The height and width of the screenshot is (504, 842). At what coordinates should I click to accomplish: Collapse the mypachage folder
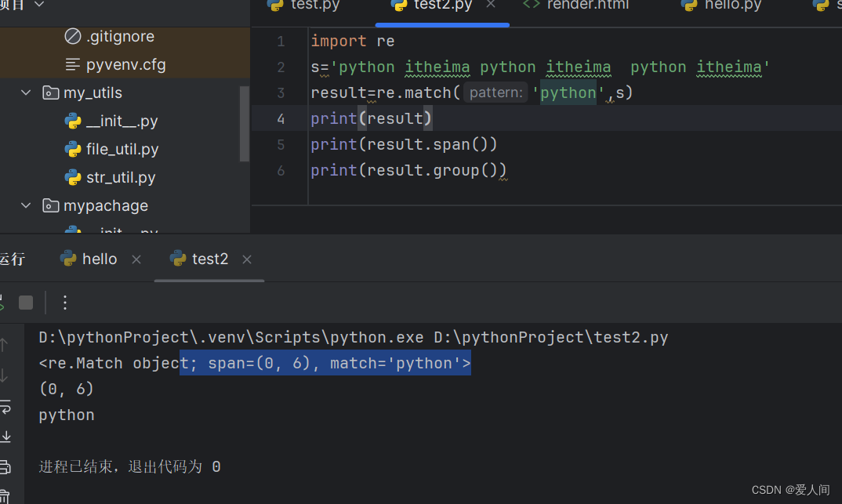click(x=25, y=205)
